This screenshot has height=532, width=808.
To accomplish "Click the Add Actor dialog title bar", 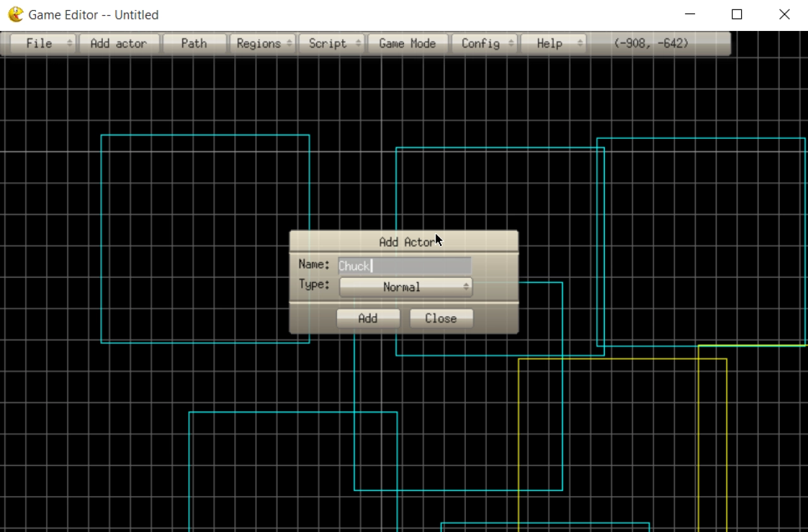I will [404, 242].
